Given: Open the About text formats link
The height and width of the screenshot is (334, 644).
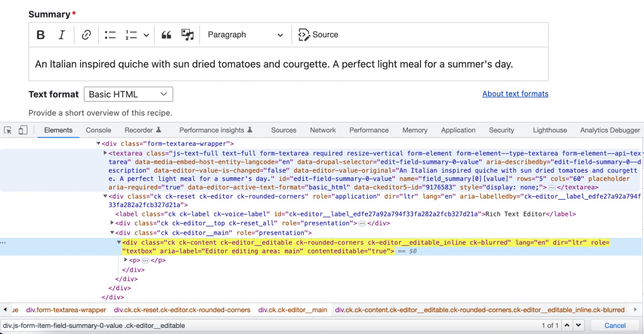Looking at the screenshot, I should click(x=515, y=94).
